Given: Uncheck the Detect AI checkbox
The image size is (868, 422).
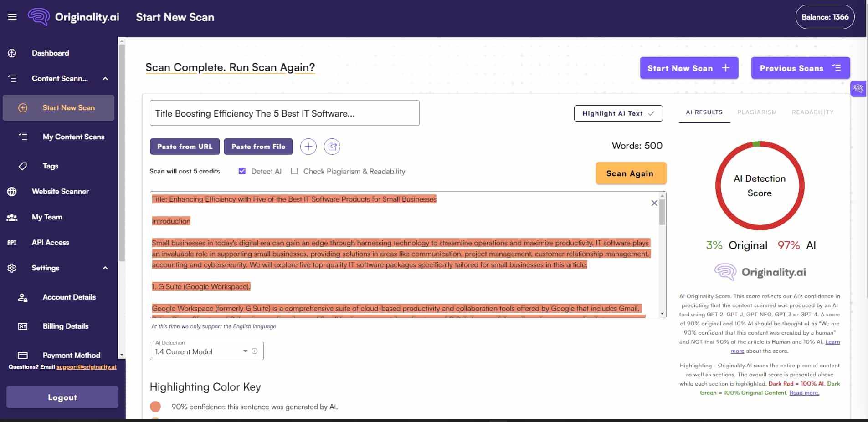Looking at the screenshot, I should point(242,171).
